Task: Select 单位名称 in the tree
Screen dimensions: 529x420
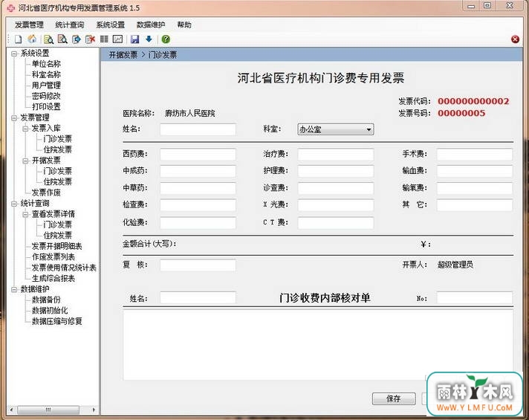Action: [x=46, y=64]
